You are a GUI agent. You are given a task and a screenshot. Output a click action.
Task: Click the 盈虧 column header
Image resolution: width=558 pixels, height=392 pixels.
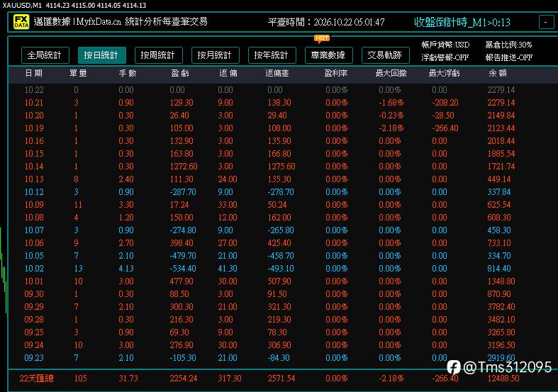click(179, 73)
